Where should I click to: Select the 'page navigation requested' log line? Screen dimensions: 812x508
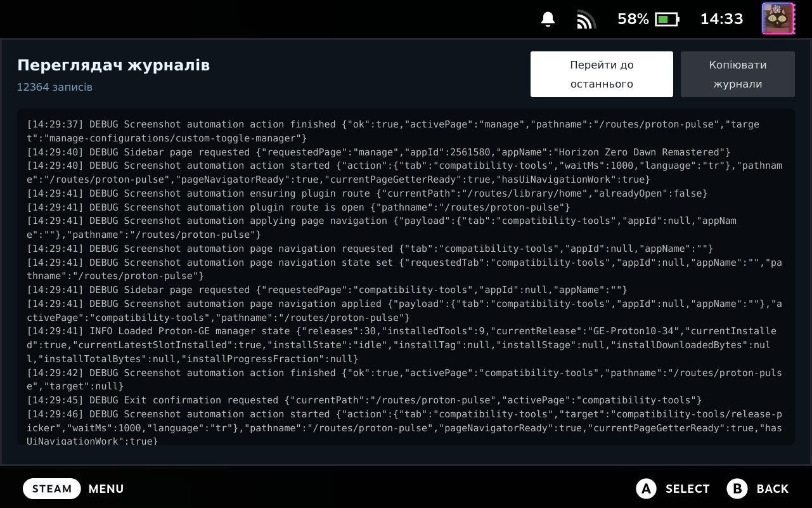370,249
